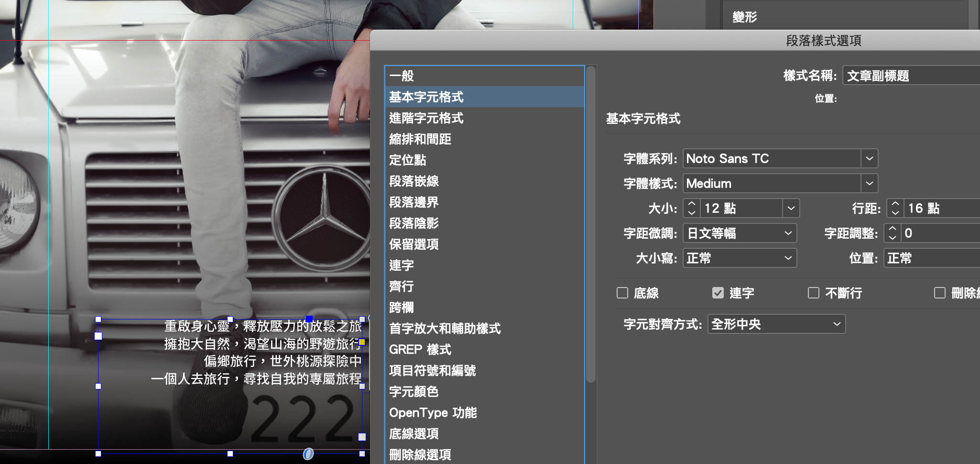Select 縮排和間距 in the category list
The width and height of the screenshot is (980, 464).
click(420, 139)
